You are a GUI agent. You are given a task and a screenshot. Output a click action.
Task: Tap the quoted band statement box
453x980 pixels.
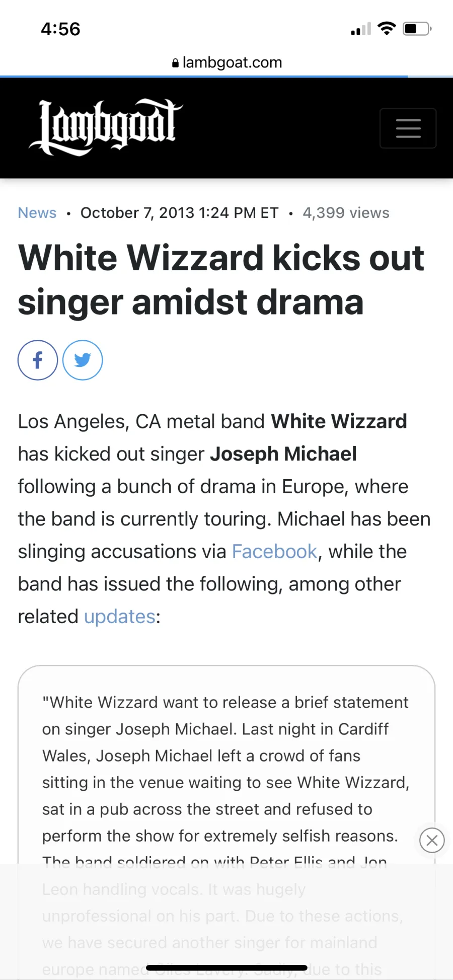point(226,822)
